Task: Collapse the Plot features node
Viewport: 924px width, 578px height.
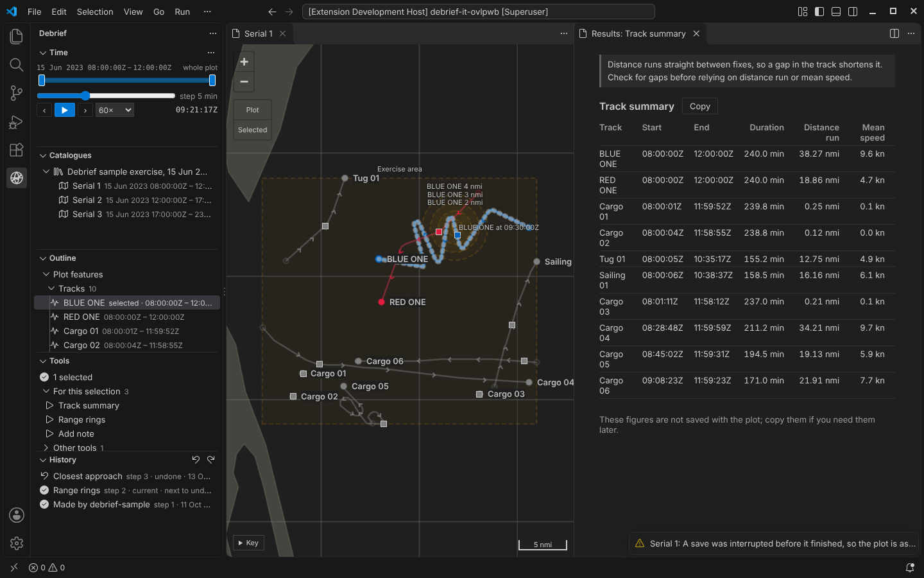Action: (x=46, y=274)
